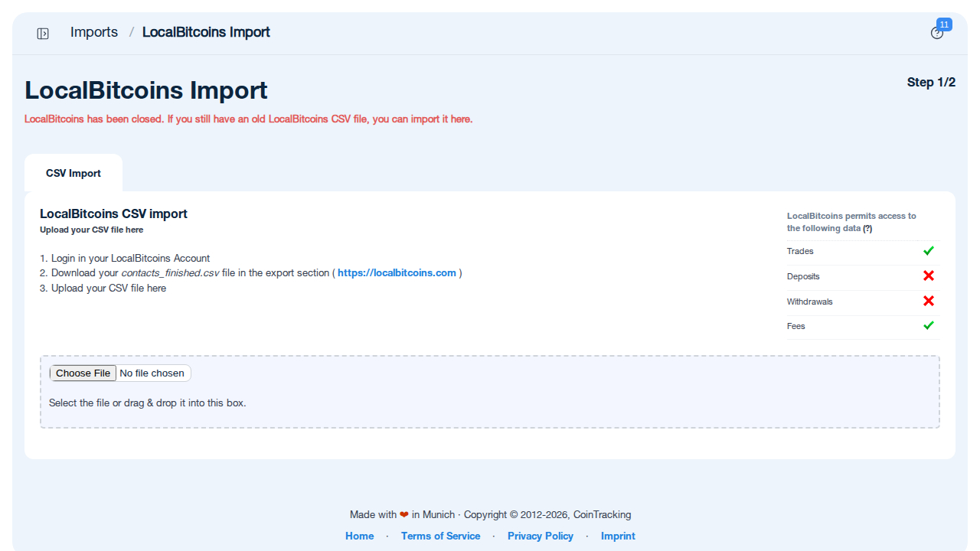The image size is (980, 551).
Task: Click the Withdrawals row label
Action: 810,302
